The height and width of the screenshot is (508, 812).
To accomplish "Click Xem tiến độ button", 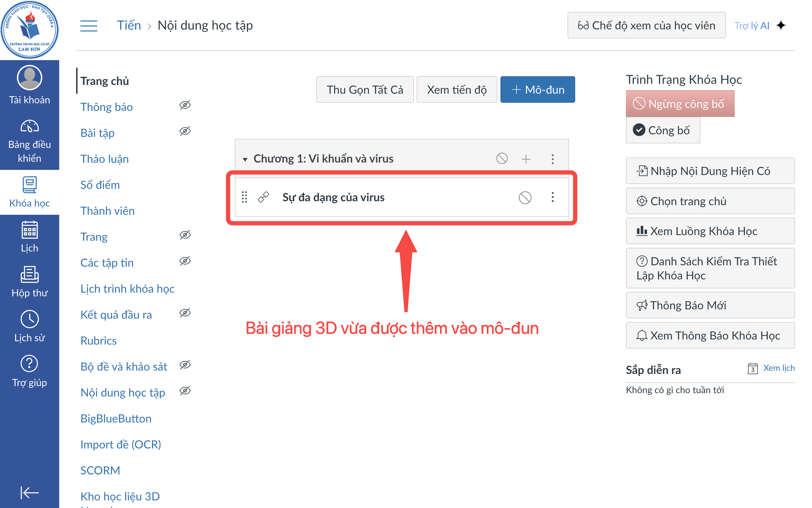I will [457, 89].
